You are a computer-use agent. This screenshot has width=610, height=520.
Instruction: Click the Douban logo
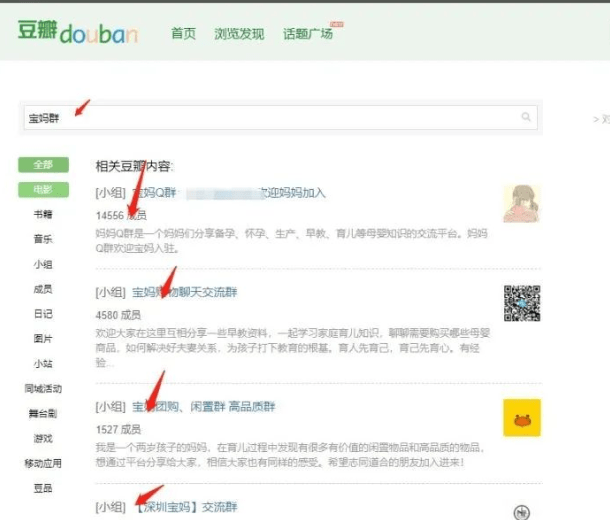click(78, 32)
